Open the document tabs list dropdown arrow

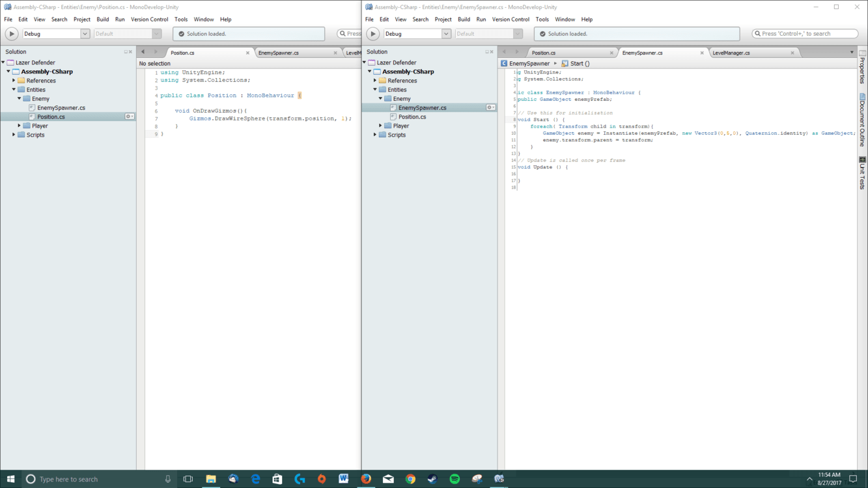coord(852,53)
